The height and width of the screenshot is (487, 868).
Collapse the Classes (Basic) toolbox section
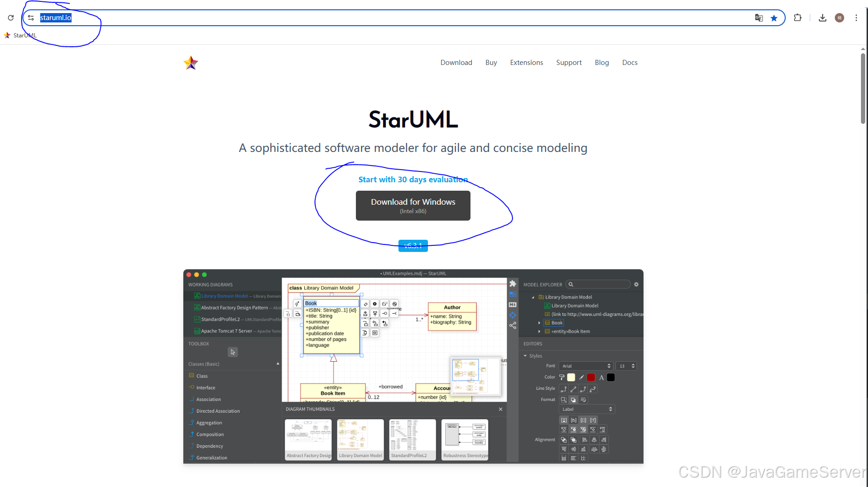tap(278, 364)
